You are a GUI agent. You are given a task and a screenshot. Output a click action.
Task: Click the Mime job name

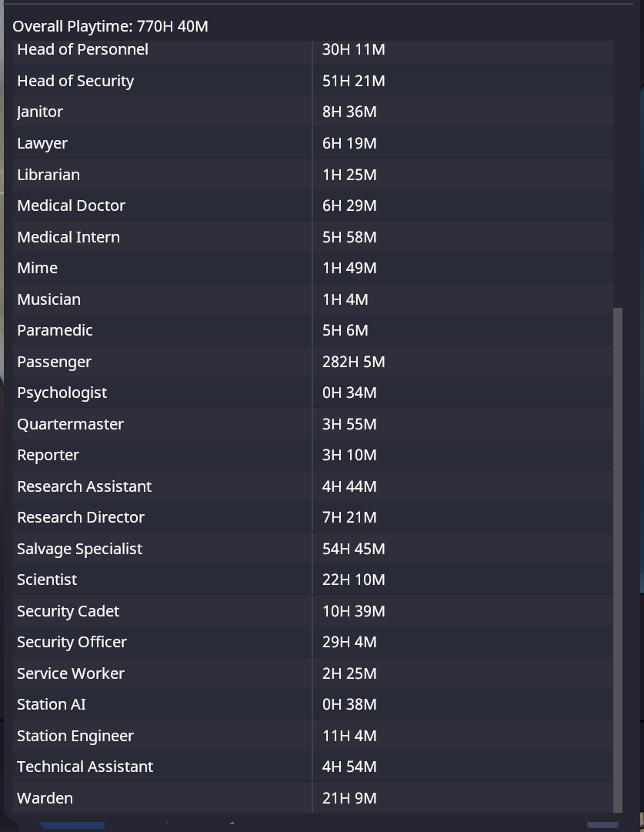tap(38, 268)
